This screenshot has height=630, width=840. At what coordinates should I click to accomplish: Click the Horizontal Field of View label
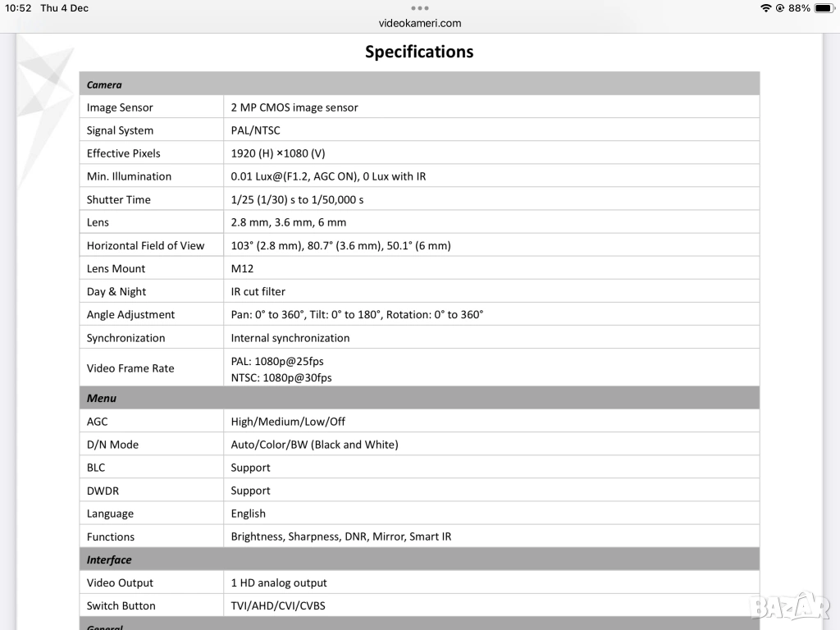click(x=145, y=245)
